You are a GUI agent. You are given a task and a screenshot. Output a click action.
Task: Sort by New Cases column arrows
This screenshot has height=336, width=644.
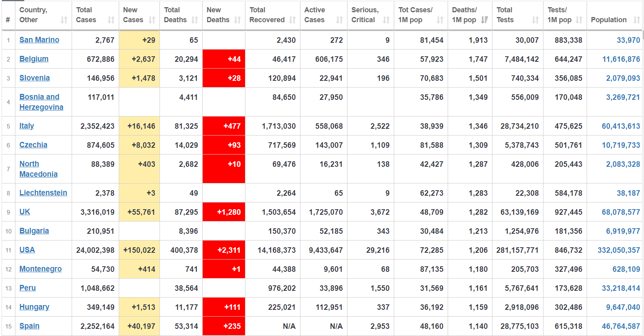pyautogui.click(x=152, y=20)
